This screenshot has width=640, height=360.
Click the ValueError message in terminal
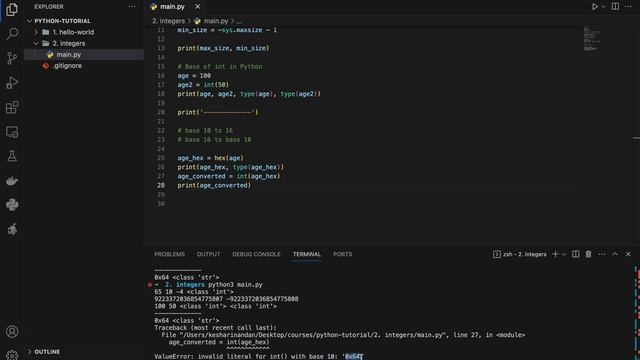258,356
